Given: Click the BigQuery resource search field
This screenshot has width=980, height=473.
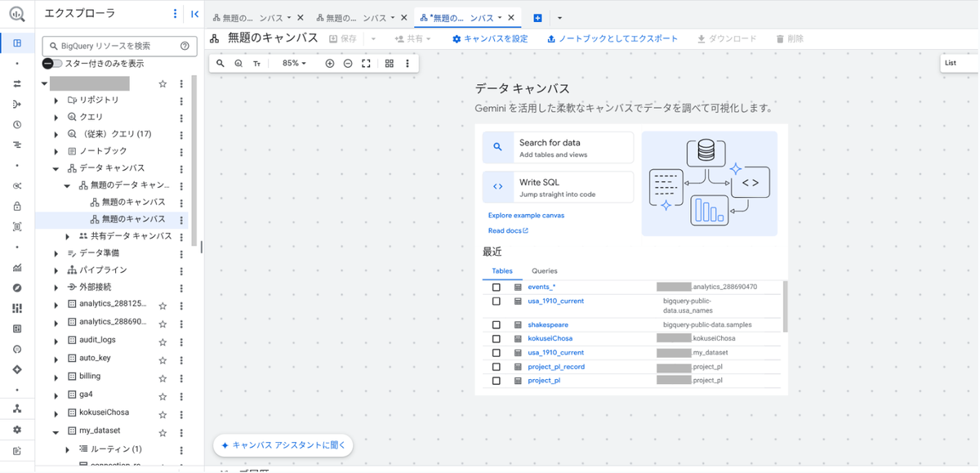Looking at the screenshot, I should 118,47.
